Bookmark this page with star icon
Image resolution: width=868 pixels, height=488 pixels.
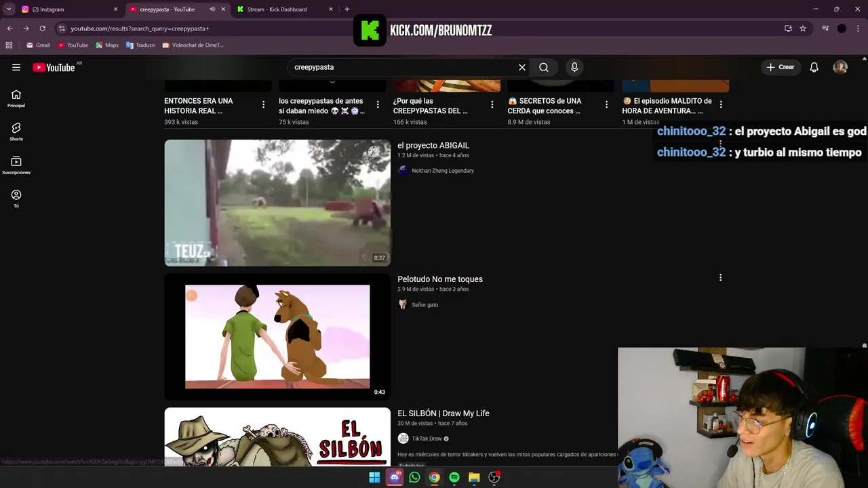pyautogui.click(x=803, y=28)
